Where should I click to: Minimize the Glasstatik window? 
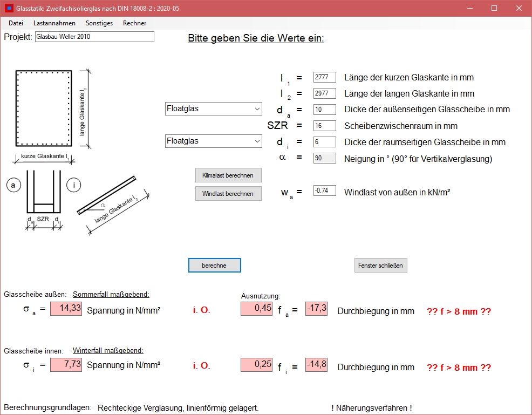[x=470, y=8]
